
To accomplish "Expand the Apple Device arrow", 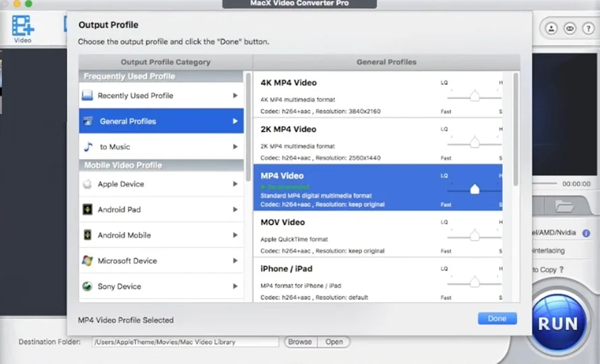I will pos(235,184).
